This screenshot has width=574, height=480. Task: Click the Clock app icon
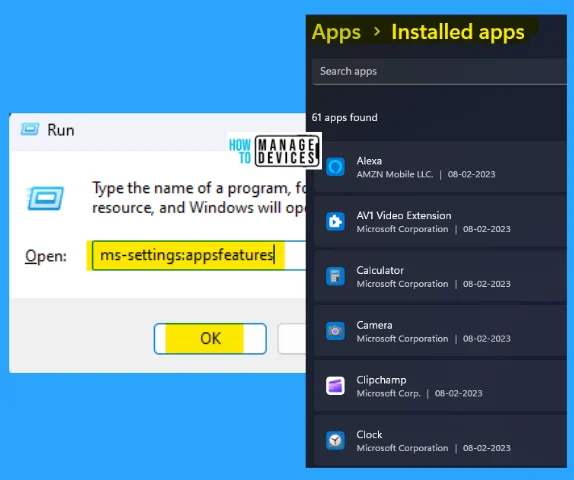(335, 440)
